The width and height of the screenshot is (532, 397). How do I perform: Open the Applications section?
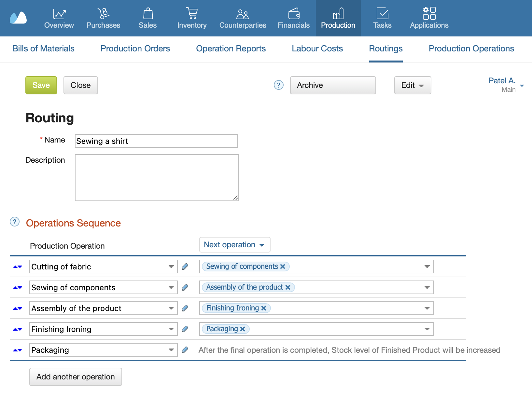tap(429, 18)
